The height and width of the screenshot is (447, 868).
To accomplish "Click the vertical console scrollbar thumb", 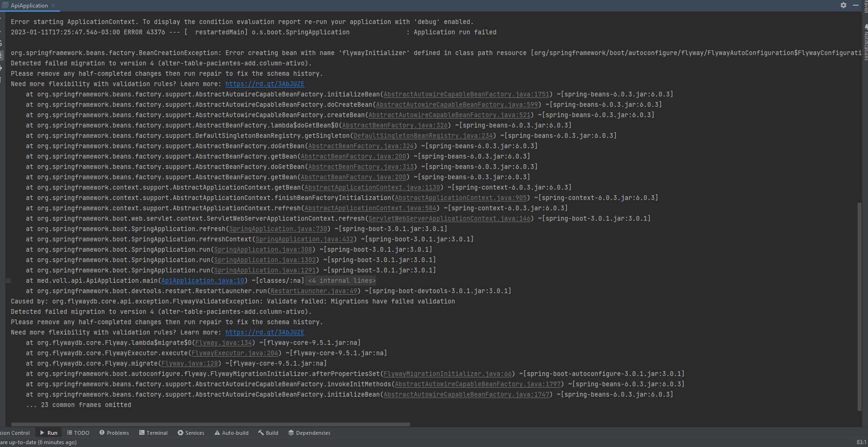I will tap(860, 307).
